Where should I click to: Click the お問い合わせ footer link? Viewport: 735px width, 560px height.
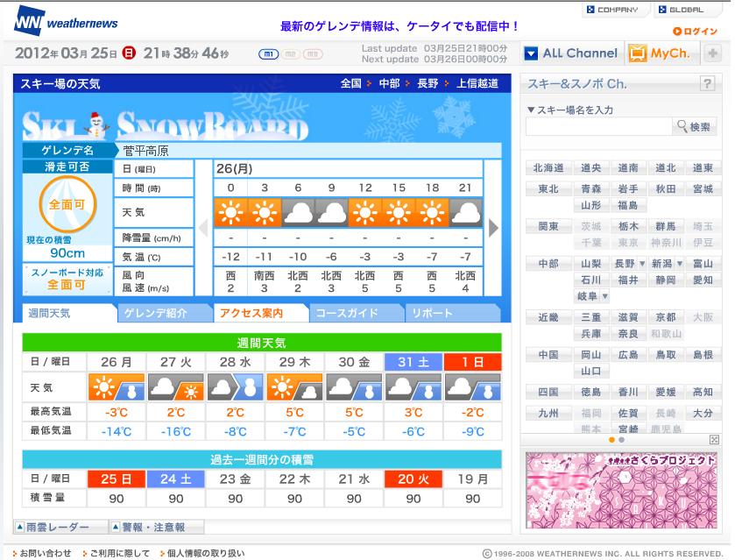(46, 554)
